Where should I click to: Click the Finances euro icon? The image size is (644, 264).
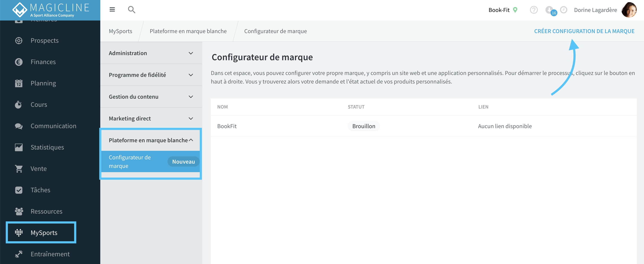pyautogui.click(x=19, y=62)
